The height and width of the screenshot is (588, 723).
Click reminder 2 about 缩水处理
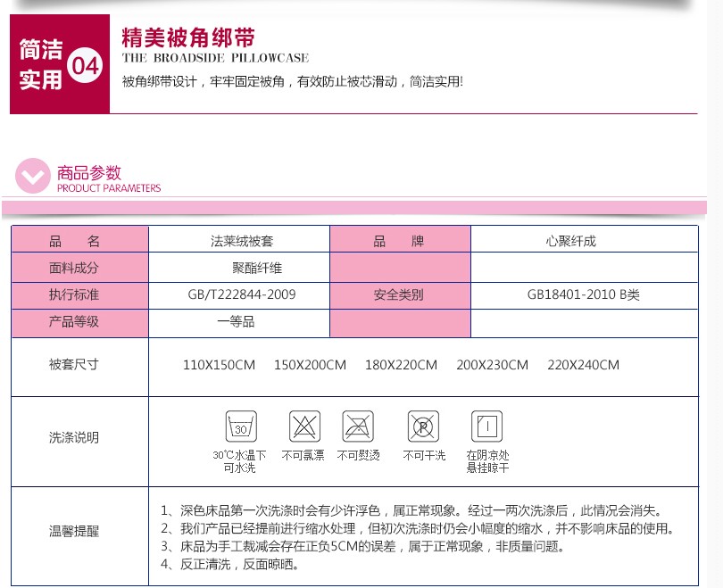tap(419, 528)
